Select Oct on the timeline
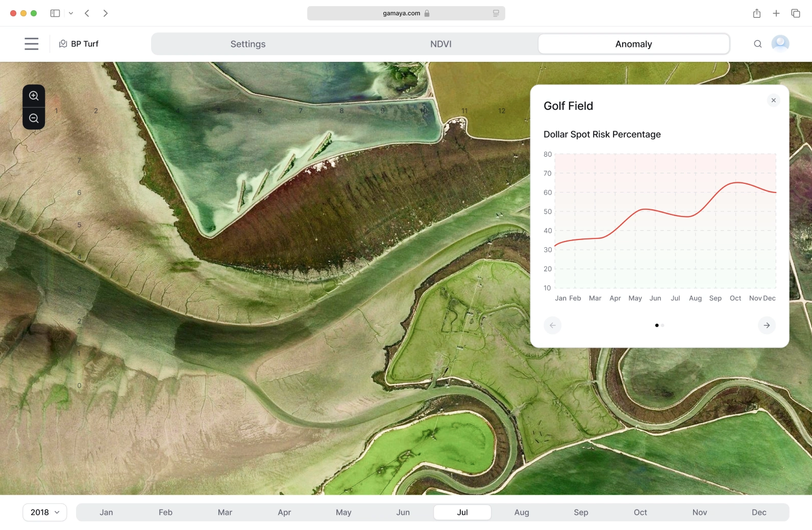Screen dimensions: 812x530 pyautogui.click(x=641, y=512)
